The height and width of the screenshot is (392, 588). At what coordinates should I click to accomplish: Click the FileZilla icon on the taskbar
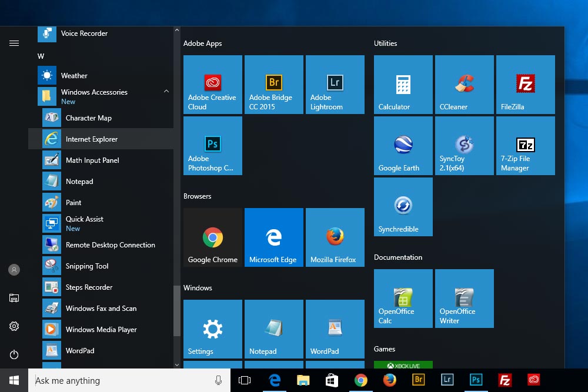[x=505, y=380]
